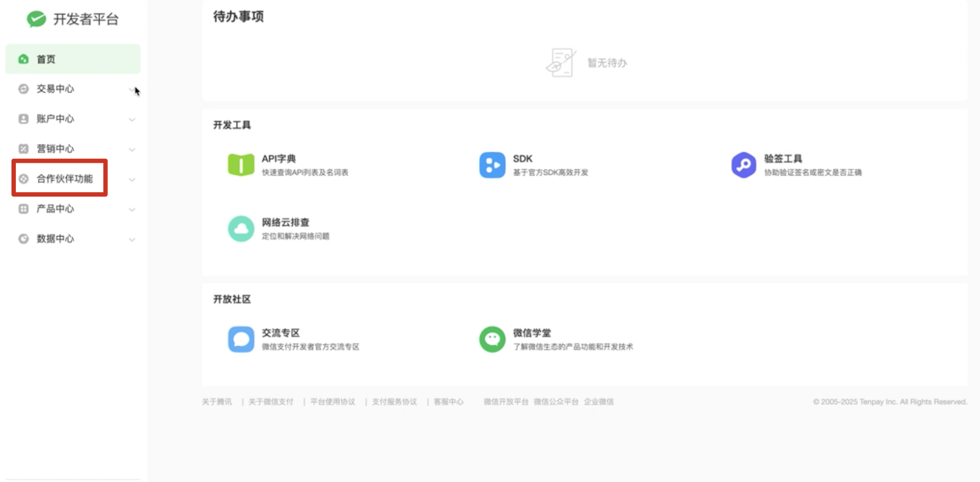Click the 交流专区 chat bubble icon
This screenshot has height=482, width=980.
[241, 340]
